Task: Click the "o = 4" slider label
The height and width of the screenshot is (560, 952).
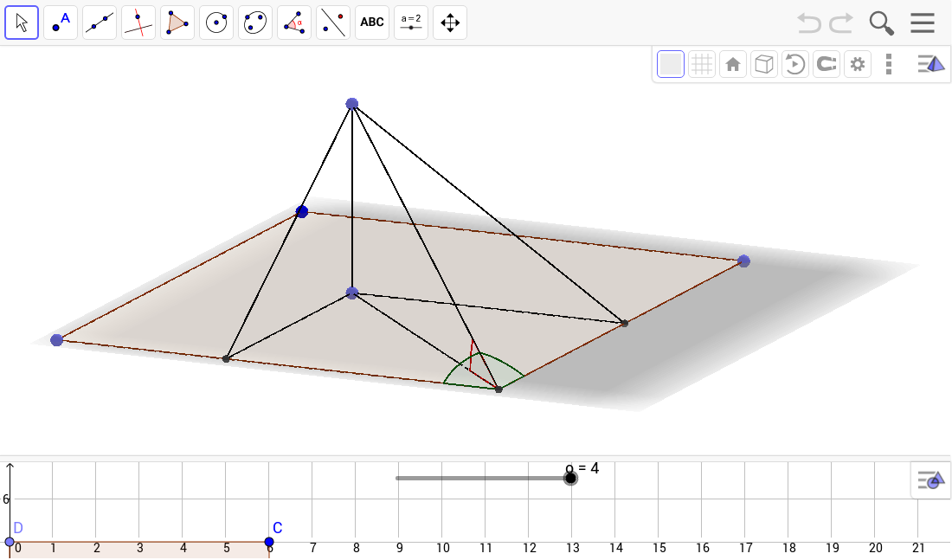Action: pyautogui.click(x=582, y=468)
